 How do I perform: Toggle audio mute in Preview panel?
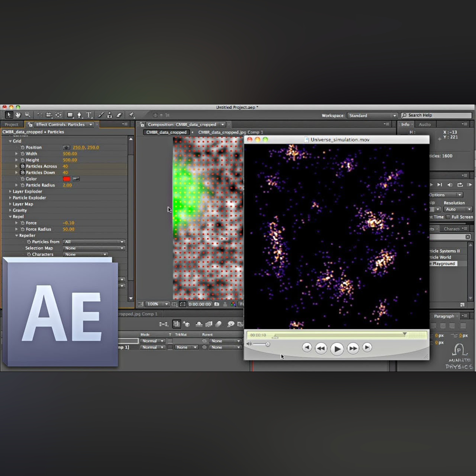450,185
